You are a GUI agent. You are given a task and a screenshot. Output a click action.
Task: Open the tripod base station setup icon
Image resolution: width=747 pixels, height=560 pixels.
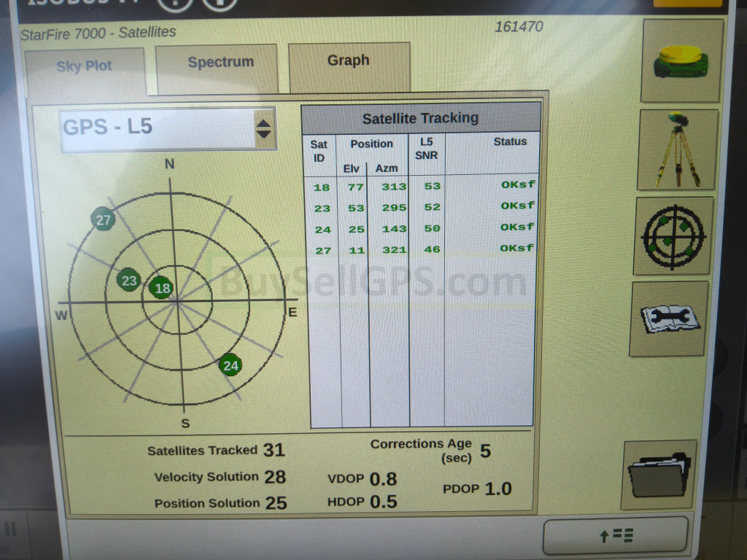click(x=678, y=150)
